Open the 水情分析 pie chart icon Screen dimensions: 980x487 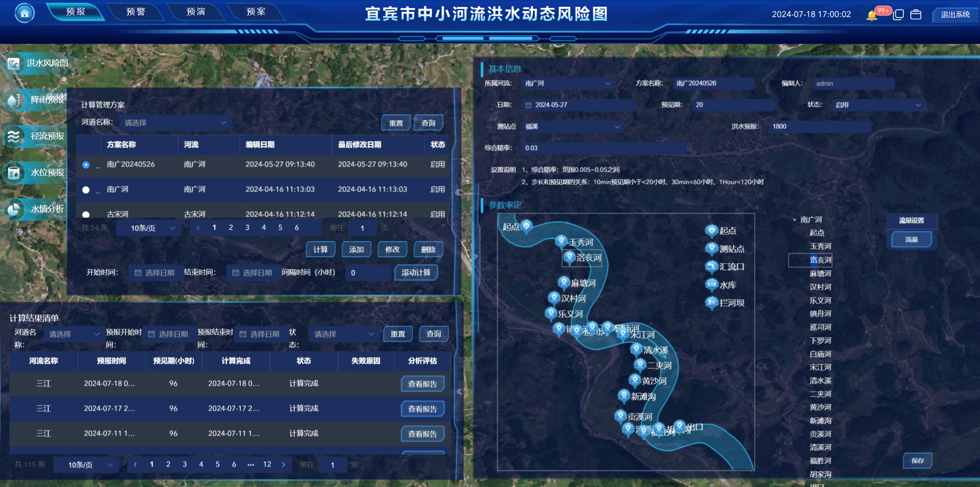tap(14, 209)
